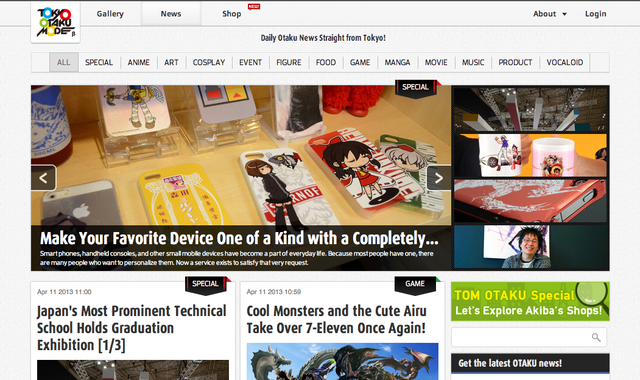Click the search magnifier icon
This screenshot has height=380, width=640.
(x=596, y=337)
